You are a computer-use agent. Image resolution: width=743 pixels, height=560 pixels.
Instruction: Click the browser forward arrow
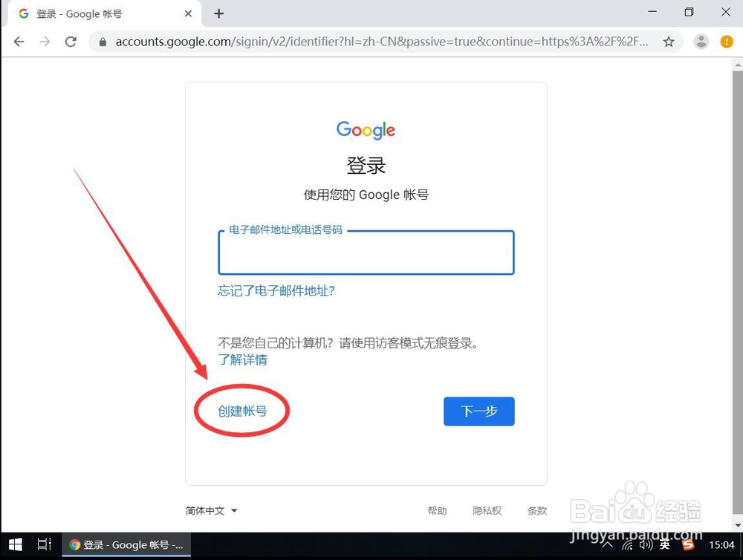click(x=45, y=42)
